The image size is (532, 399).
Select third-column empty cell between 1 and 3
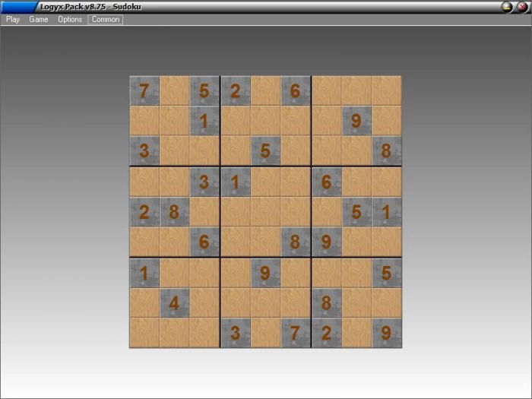coord(204,150)
